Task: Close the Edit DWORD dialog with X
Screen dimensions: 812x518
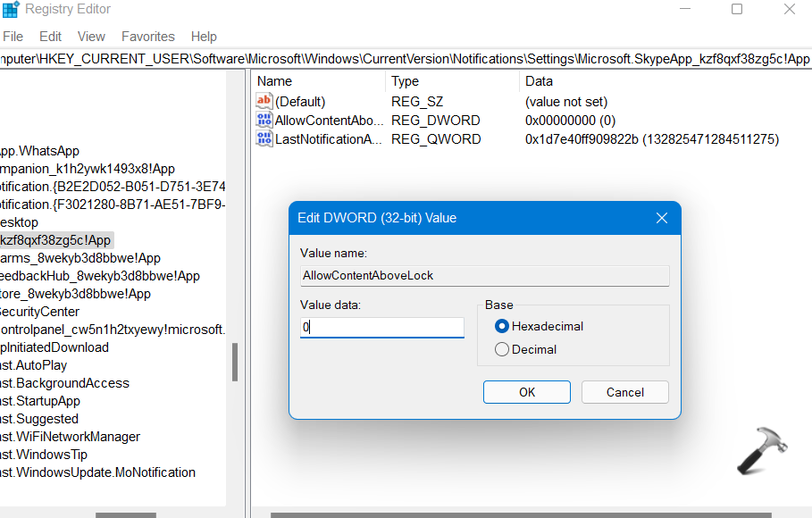Action: pyautogui.click(x=662, y=219)
